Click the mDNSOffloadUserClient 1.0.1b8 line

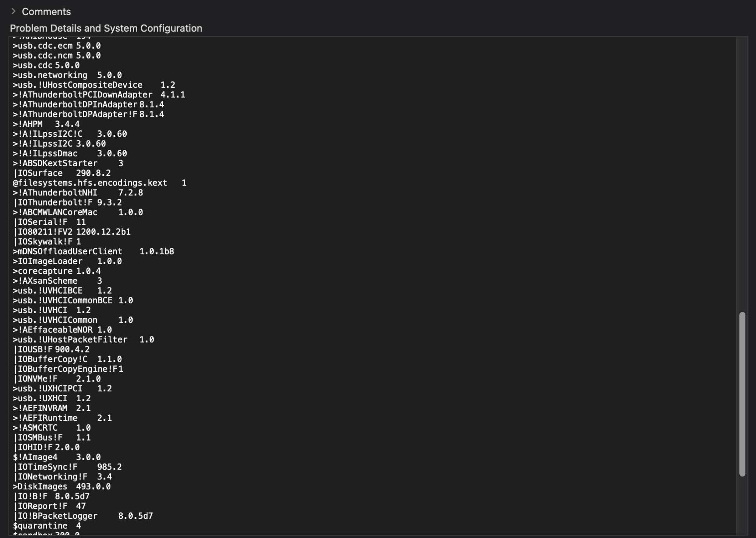[x=93, y=252]
